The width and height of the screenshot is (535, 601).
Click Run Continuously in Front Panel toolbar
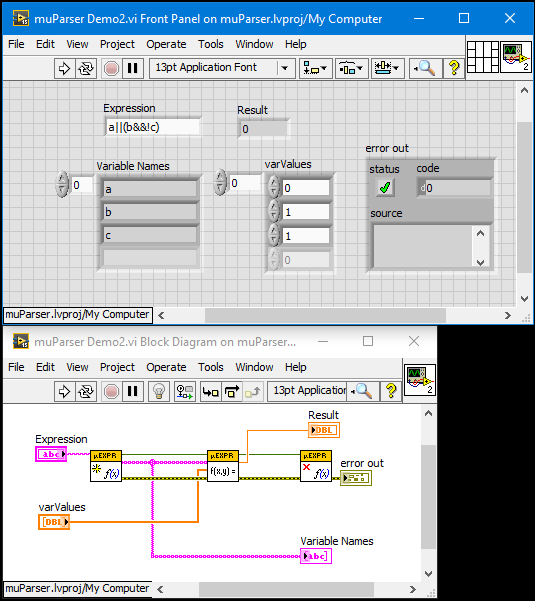click(86, 69)
